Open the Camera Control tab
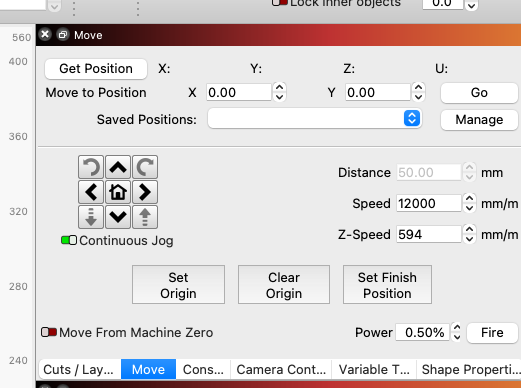Image resolution: width=521 pixels, height=388 pixels. pos(281,369)
